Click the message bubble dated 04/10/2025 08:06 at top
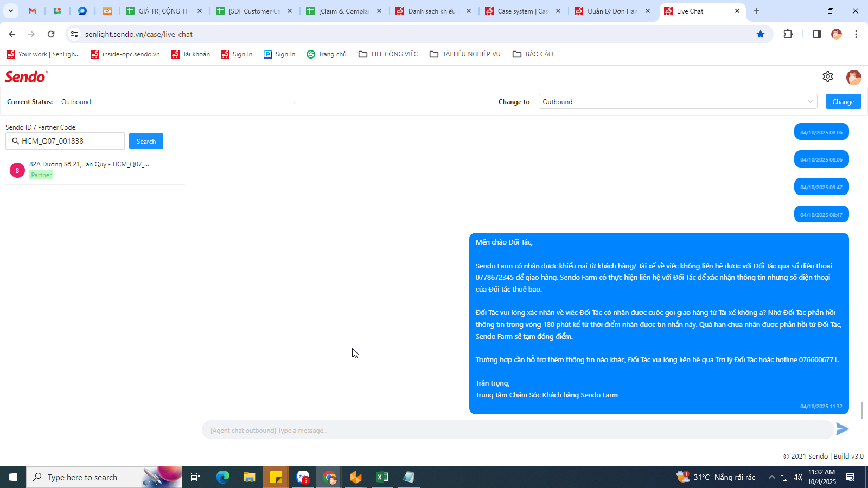This screenshot has height=488, width=868. pyautogui.click(x=821, y=132)
